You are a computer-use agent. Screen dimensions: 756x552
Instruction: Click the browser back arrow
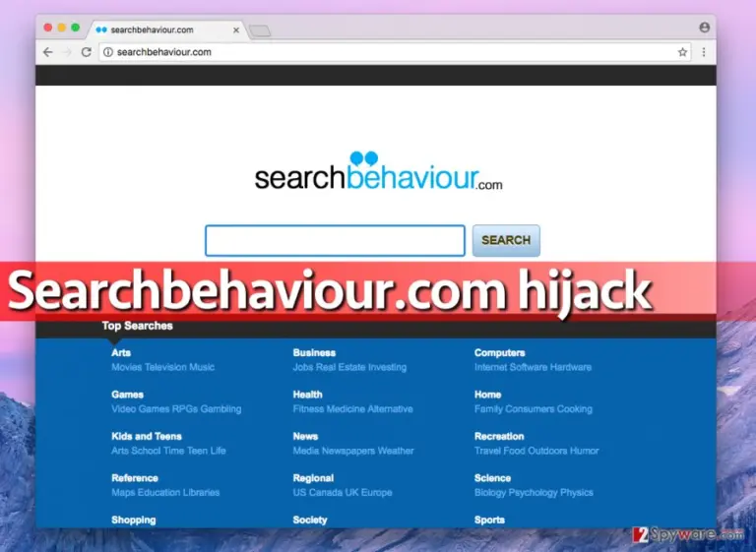pyautogui.click(x=47, y=52)
